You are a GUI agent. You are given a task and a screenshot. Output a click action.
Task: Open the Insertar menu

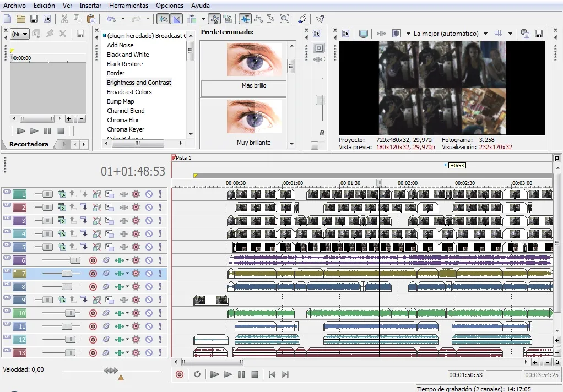[x=90, y=5]
